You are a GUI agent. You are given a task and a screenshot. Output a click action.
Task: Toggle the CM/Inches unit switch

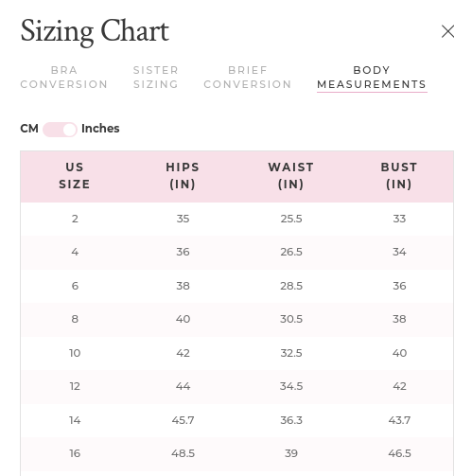[x=60, y=130]
